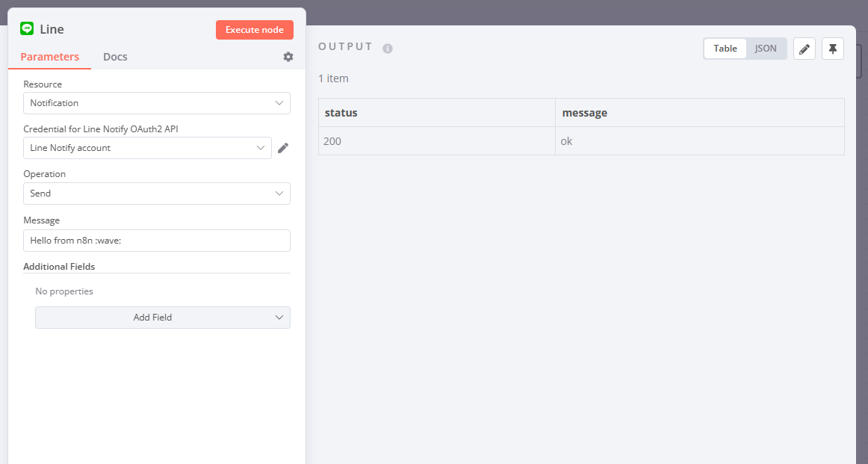Click the OUTPUT heading label
The image size is (868, 464).
(345, 46)
